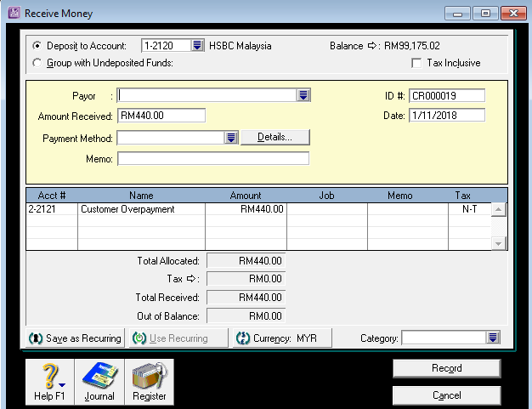532x409 pixels.
Task: Click the Tax column header
Action: tap(463, 196)
